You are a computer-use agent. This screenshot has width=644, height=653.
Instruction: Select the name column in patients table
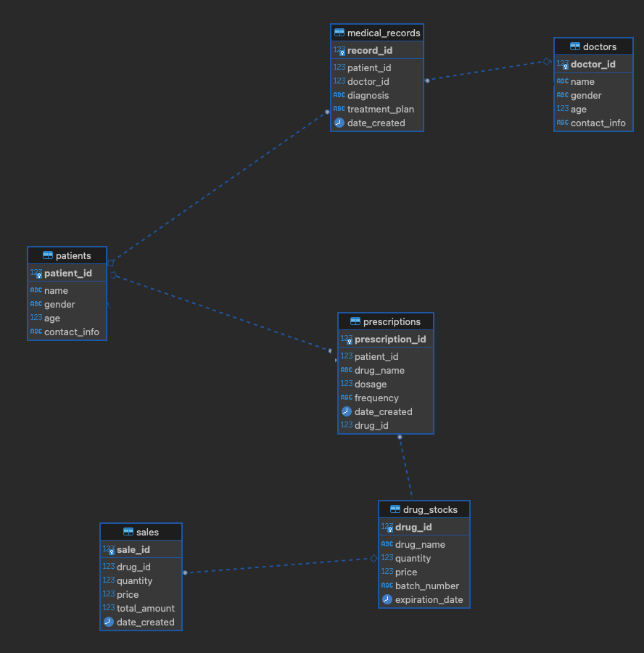(67, 291)
